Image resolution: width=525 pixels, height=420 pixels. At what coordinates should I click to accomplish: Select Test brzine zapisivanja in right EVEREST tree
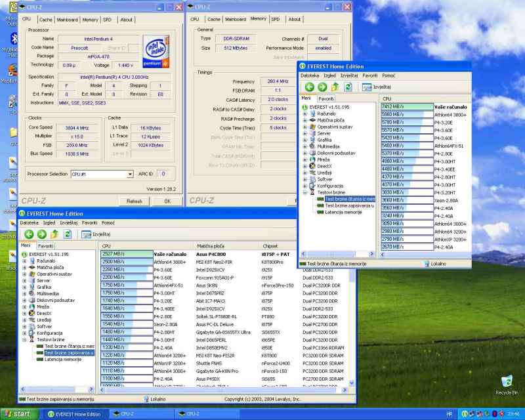[349, 205]
